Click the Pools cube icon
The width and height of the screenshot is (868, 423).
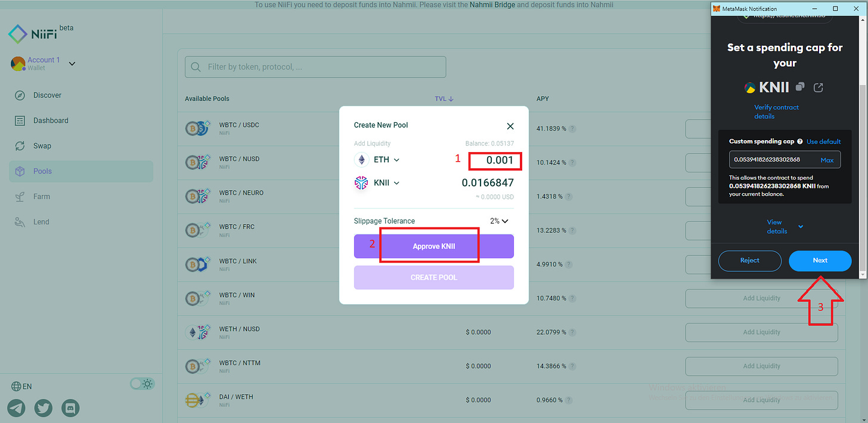tap(20, 171)
